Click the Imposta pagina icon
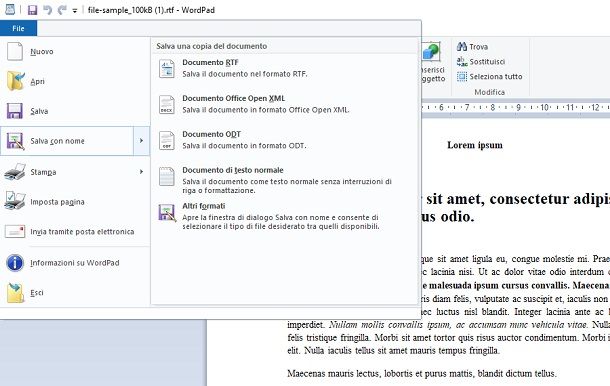The width and height of the screenshot is (610, 386). (15, 201)
